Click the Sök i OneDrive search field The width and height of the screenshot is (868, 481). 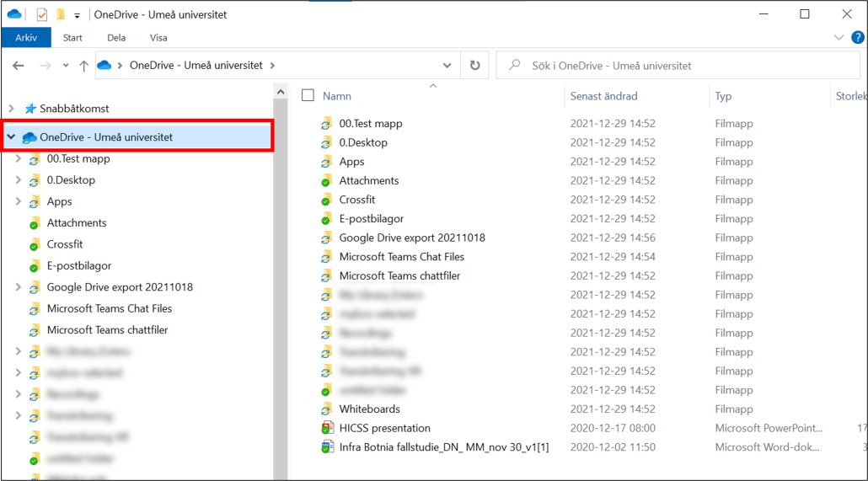pos(678,66)
